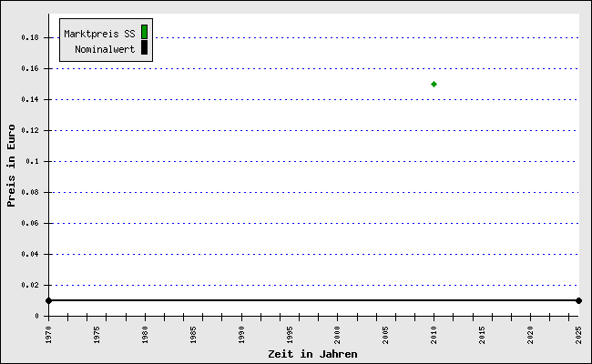The height and width of the screenshot is (364, 592).
Task: Click the 'Nominalwert' legend label
Action: pyautogui.click(x=105, y=49)
